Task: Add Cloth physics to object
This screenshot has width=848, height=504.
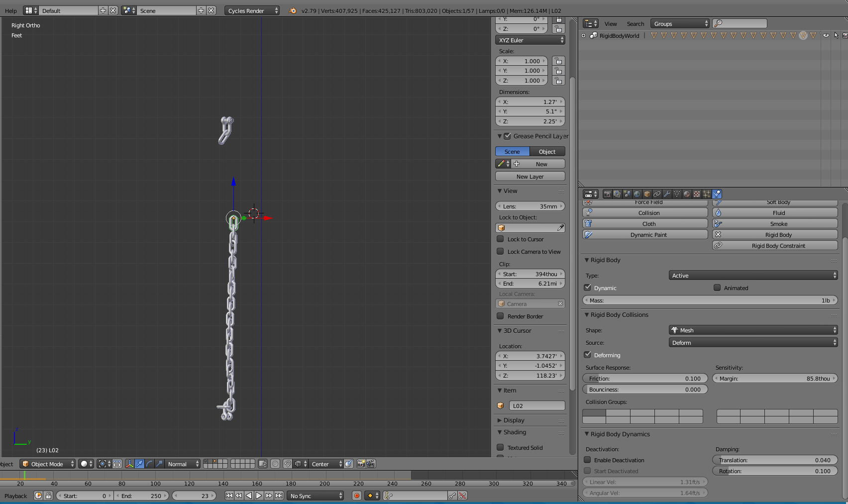Action: click(645, 223)
